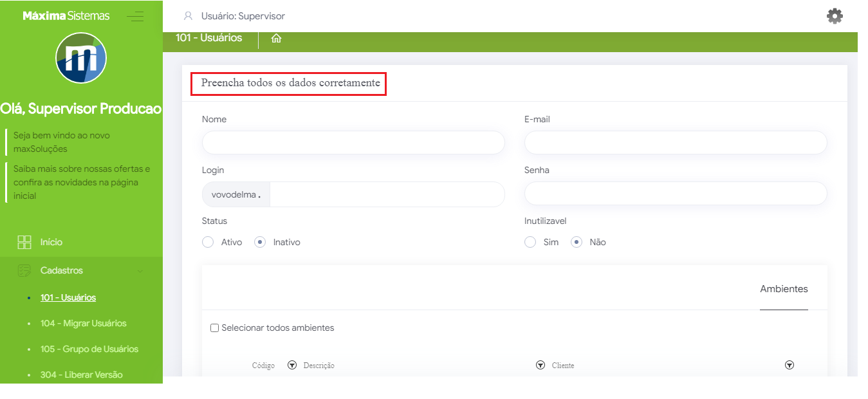Open 304 - Liberar Versão link
This screenshot has height=399, width=868.
point(81,375)
